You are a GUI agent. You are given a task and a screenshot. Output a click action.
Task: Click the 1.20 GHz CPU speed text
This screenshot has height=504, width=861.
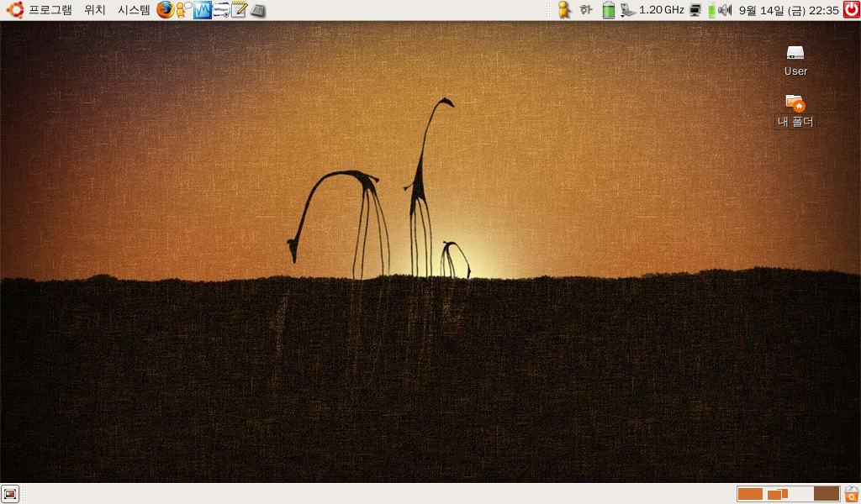(x=661, y=10)
